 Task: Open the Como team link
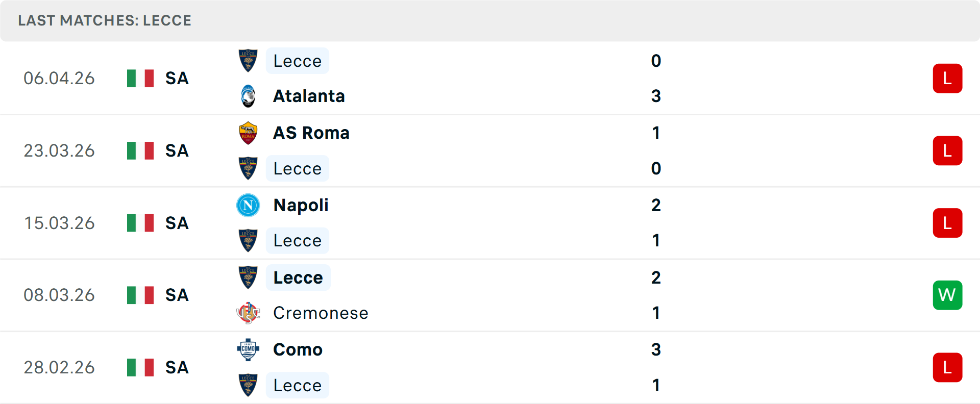pyautogui.click(x=298, y=349)
